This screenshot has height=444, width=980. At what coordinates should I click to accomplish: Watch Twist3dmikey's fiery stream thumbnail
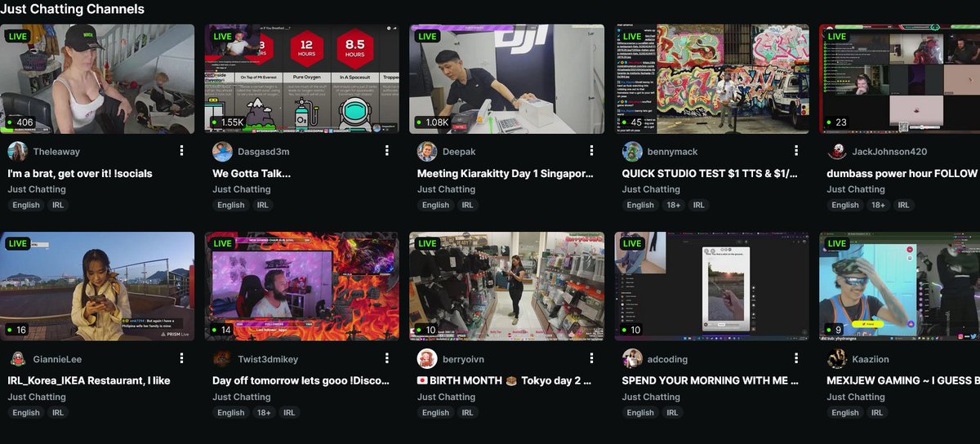pos(302,286)
